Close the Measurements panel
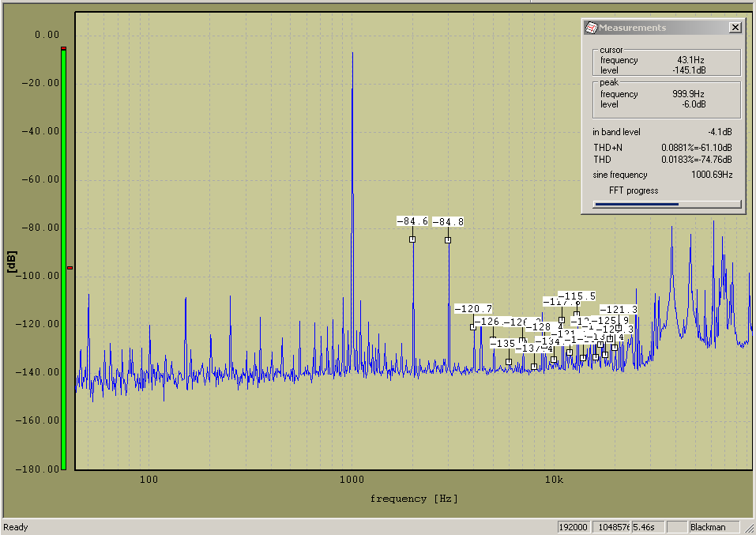 click(x=735, y=28)
